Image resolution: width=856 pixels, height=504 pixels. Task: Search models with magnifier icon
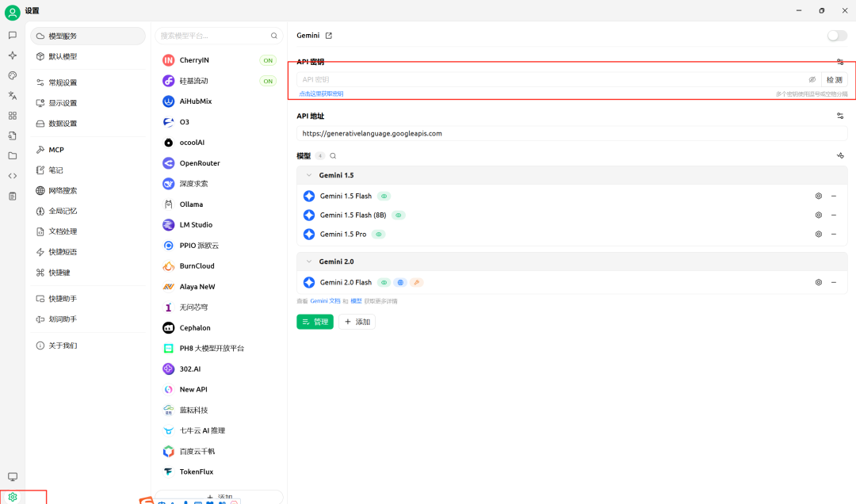click(333, 156)
